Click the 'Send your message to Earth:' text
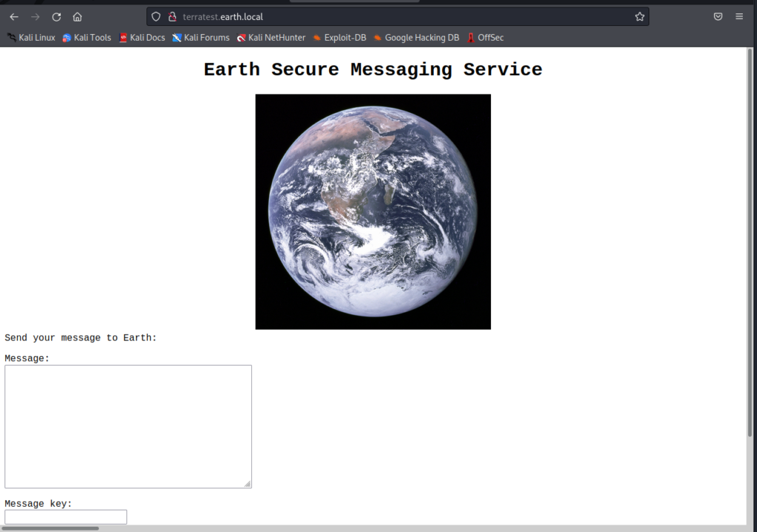Image resolution: width=757 pixels, height=532 pixels. pyautogui.click(x=81, y=338)
